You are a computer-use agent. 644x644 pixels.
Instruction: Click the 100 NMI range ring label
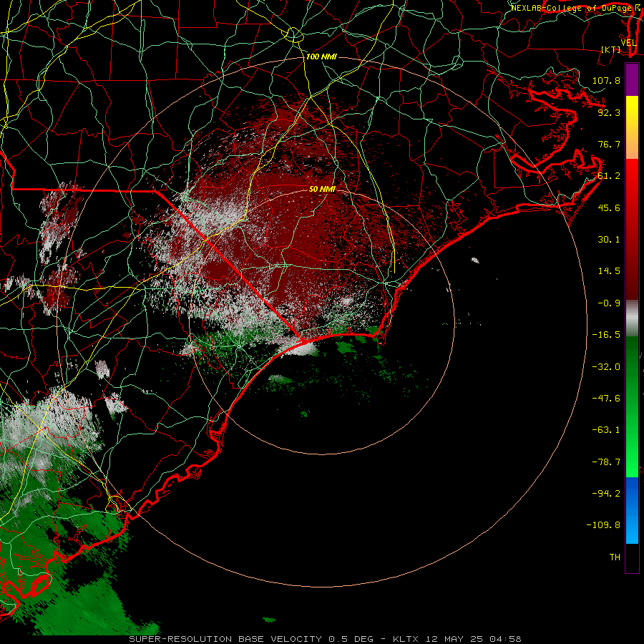point(321,57)
